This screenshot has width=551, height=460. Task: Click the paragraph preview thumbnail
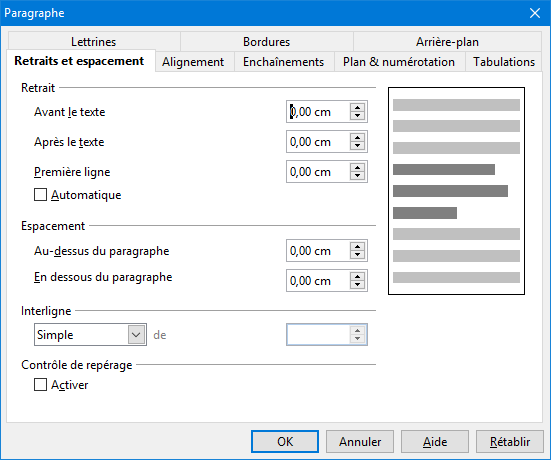point(456,191)
